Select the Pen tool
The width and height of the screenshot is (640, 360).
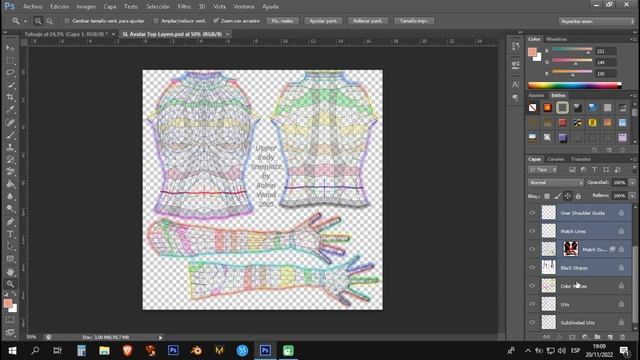tap(10, 222)
